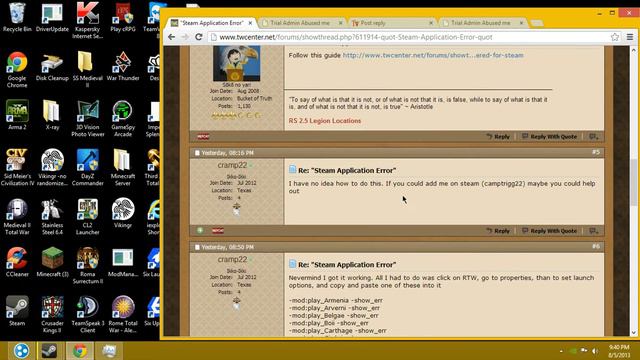640x360 pixels.
Task: Open 3D Vision Photo Viewer shortcut
Action: [87, 118]
